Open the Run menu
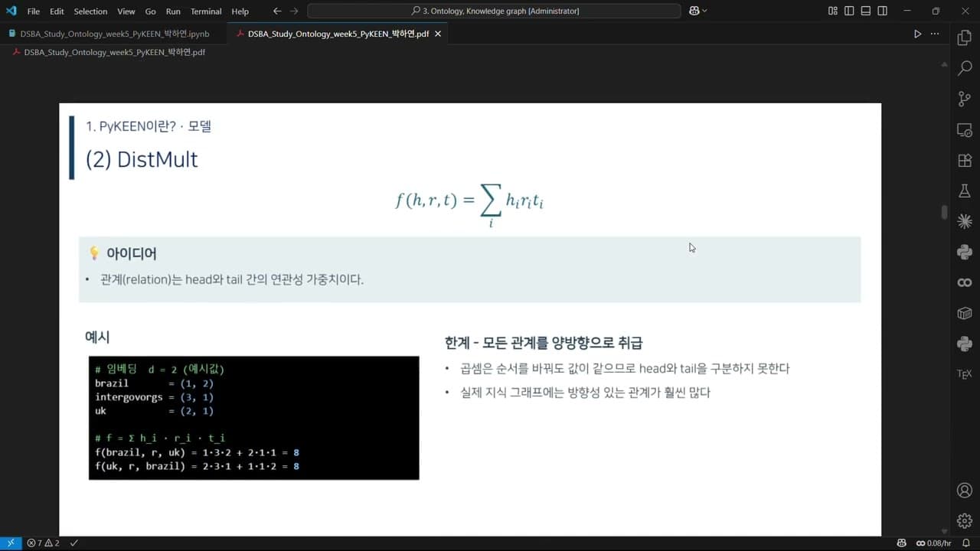 pyautogui.click(x=173, y=11)
